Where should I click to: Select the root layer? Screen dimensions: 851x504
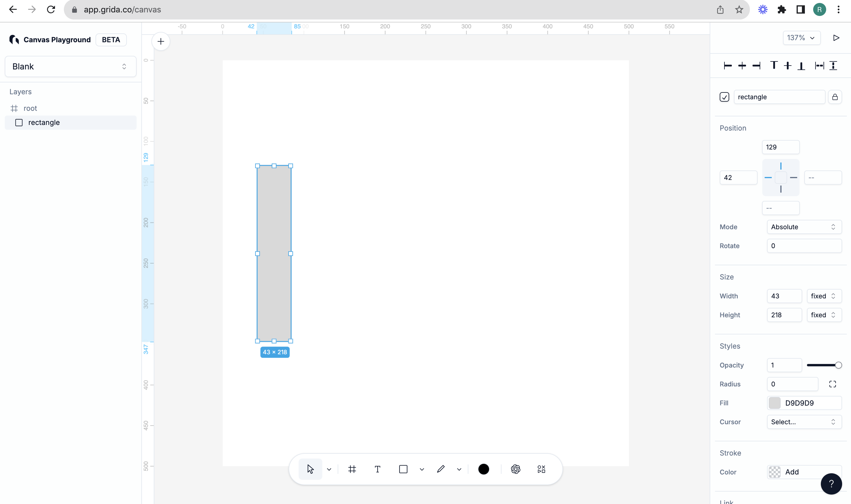[30, 108]
